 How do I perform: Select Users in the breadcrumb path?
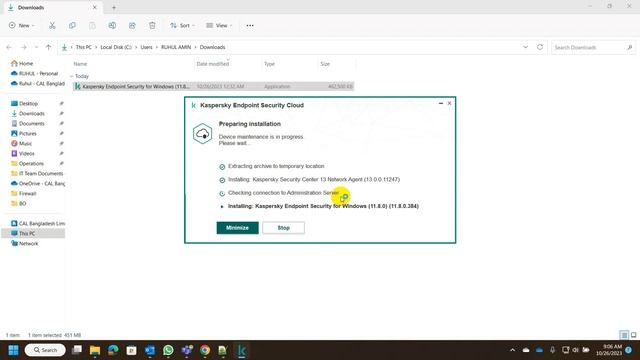point(146,47)
